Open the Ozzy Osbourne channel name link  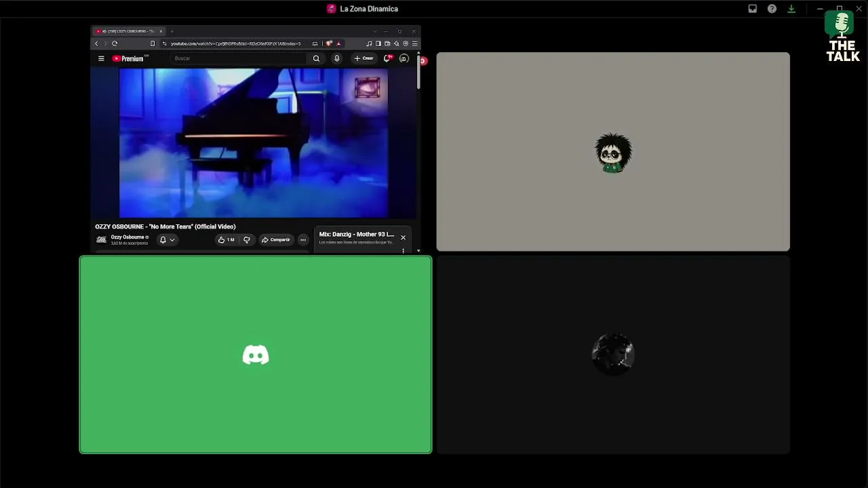[x=127, y=237]
